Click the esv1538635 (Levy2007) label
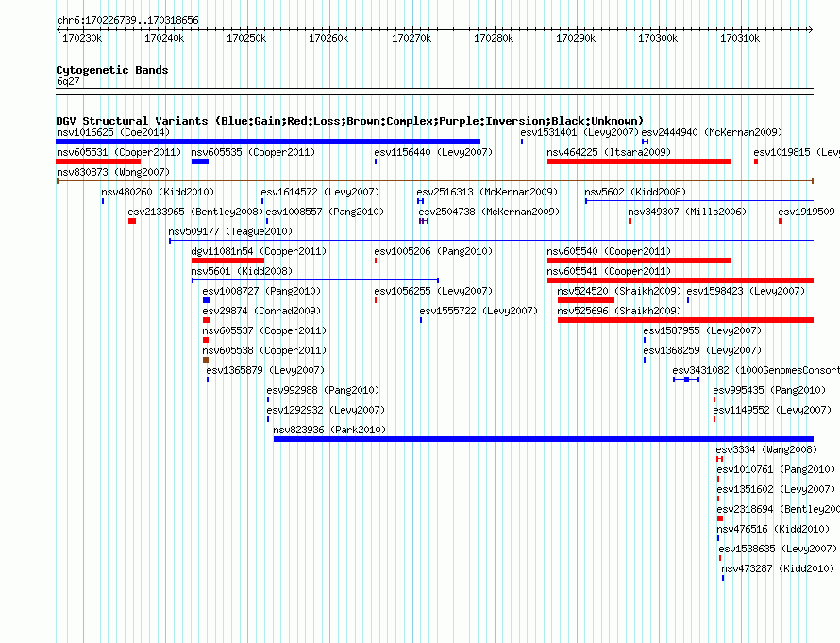840x643 pixels. tap(778, 549)
